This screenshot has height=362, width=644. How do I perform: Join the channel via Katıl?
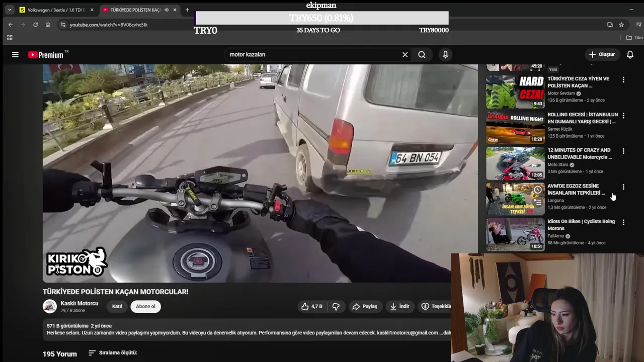[x=117, y=306]
